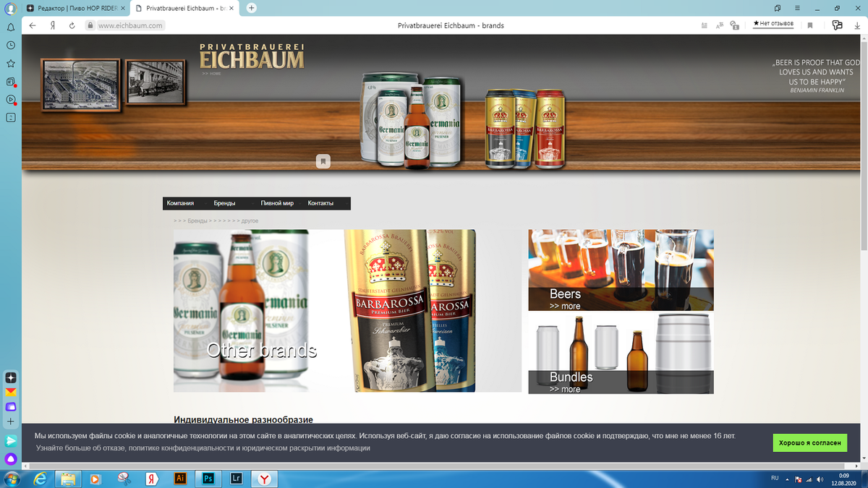Launch Internet Explorer from taskbar
The width and height of the screenshot is (868, 488).
[x=40, y=479]
